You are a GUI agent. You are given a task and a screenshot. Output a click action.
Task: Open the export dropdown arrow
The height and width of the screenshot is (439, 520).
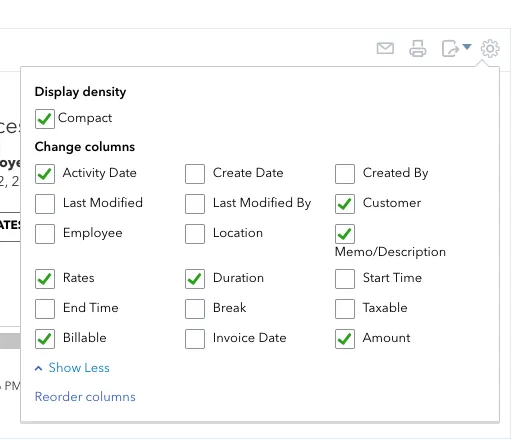[x=467, y=47]
